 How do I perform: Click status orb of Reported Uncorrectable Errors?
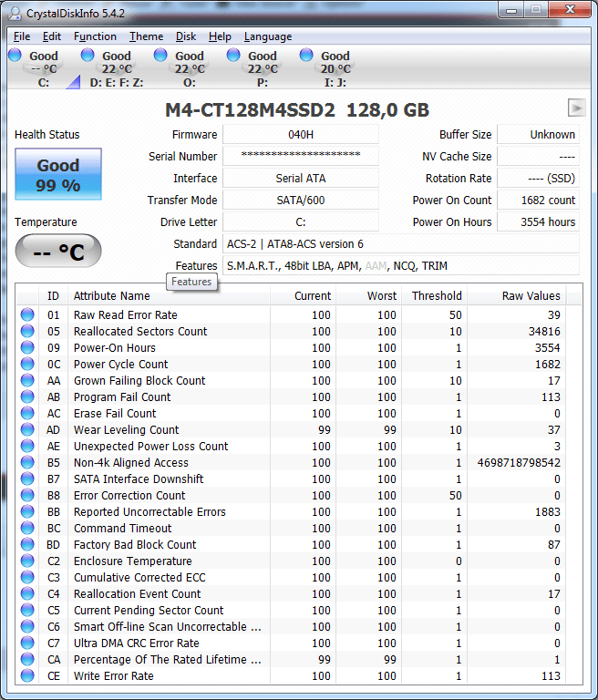tap(27, 511)
